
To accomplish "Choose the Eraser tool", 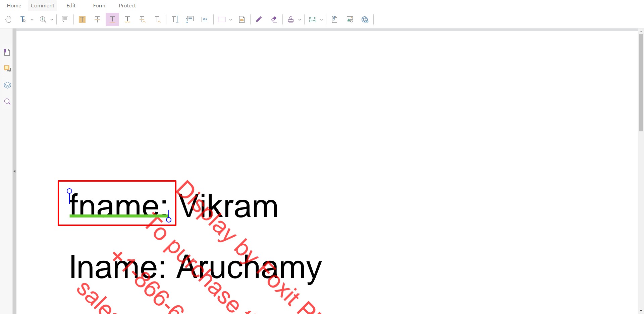I will tap(274, 19).
